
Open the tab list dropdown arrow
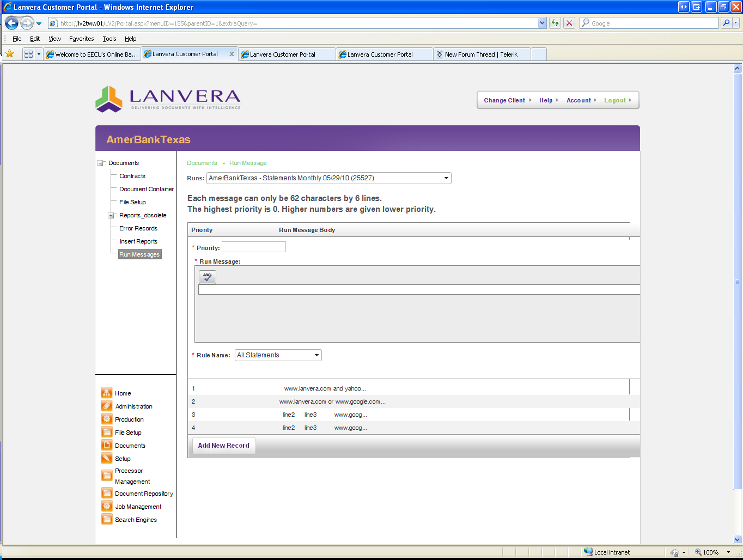39,54
